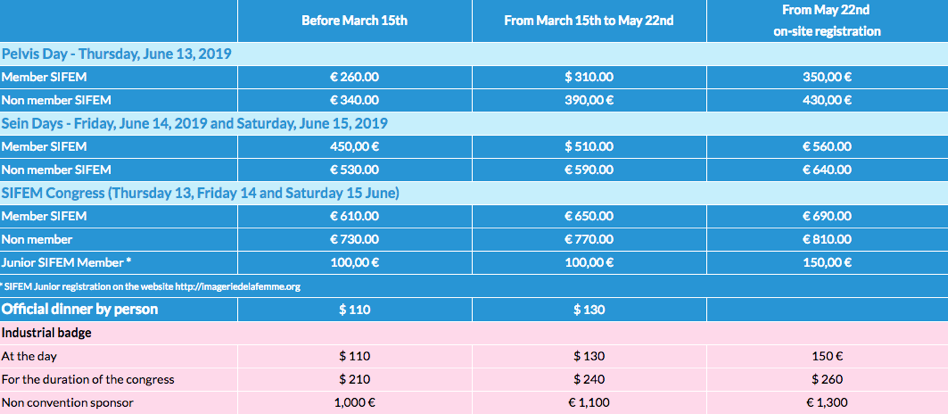Click the Sein Days section heading
The width and height of the screenshot is (948, 414).
(x=194, y=123)
